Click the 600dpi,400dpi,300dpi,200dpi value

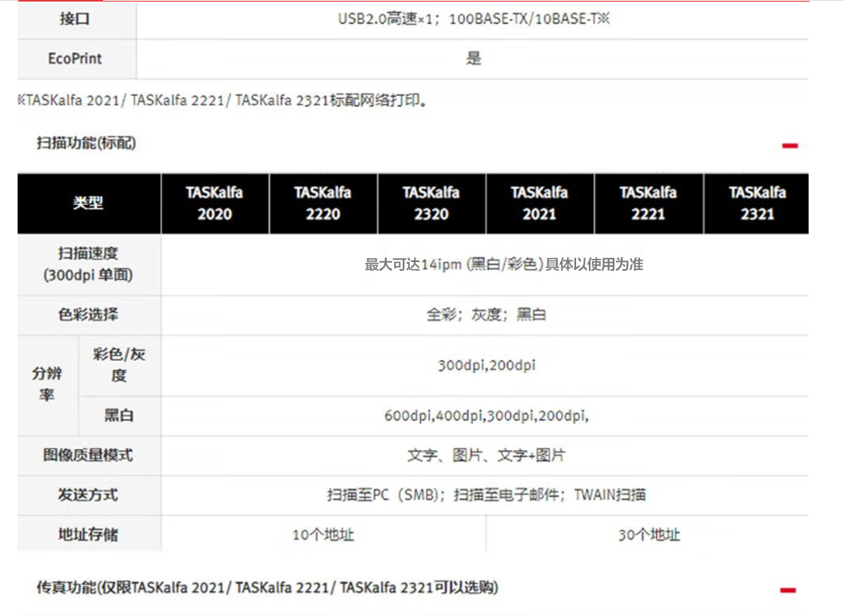click(x=486, y=415)
